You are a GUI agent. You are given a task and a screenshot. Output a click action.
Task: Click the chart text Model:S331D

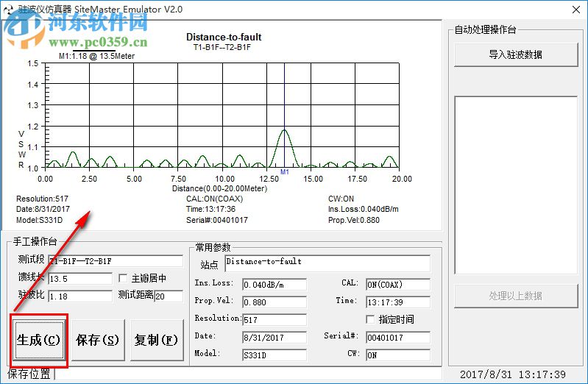click(40, 220)
